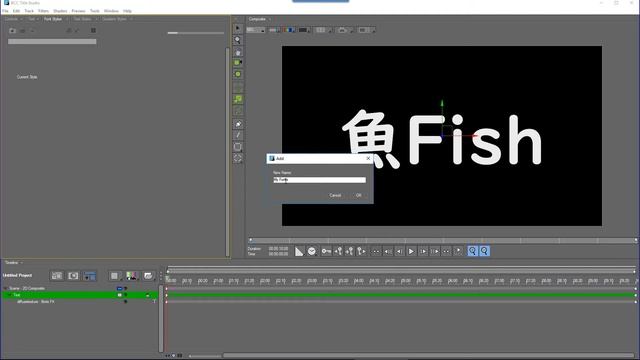Screen dimensions: 640x360
Task: Click Cancel in the Add dialog
Action: click(x=335, y=196)
